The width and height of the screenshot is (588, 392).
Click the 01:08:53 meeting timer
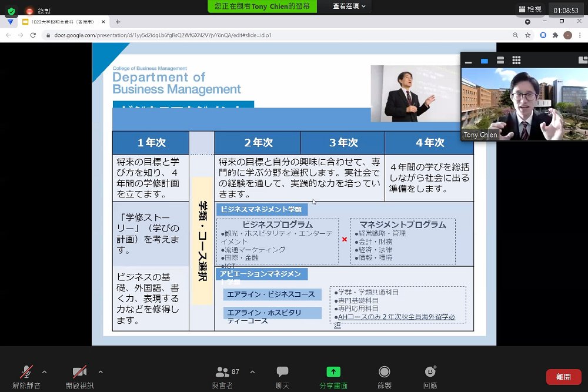[566, 11]
